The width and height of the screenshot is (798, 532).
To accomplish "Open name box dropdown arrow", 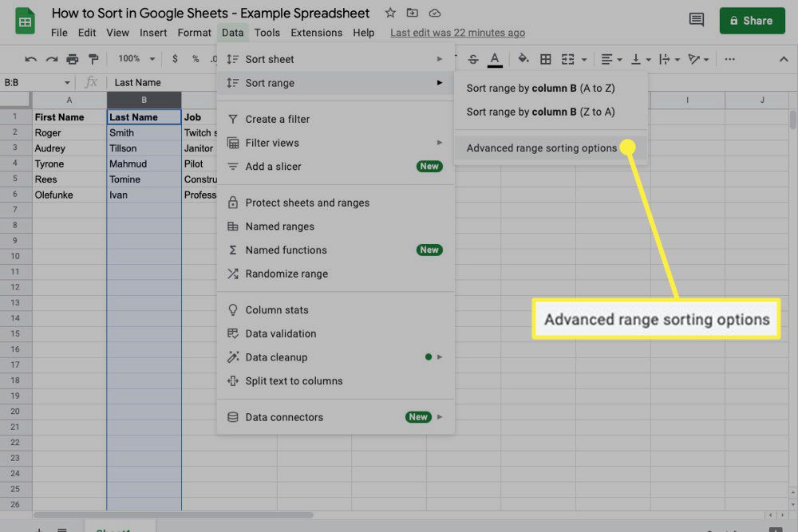I will (x=67, y=82).
